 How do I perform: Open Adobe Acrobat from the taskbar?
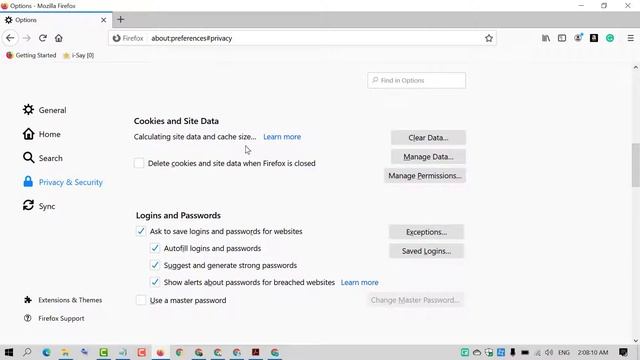pyautogui.click(x=256, y=352)
